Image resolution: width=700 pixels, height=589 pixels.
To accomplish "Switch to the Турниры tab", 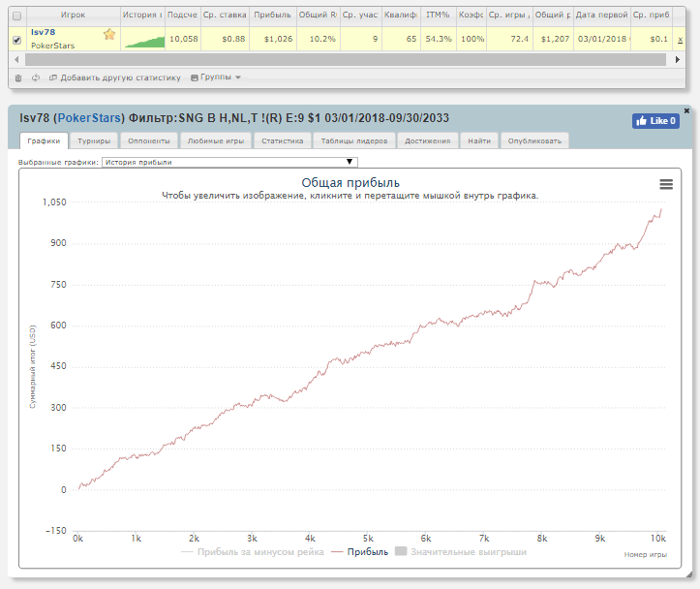I will coord(94,140).
